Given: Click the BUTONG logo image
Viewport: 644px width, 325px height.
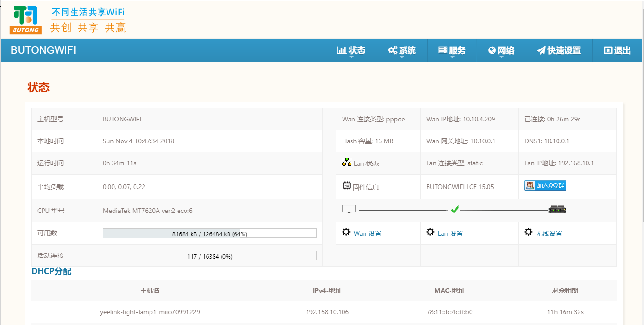Looking at the screenshot, I should pos(26,20).
